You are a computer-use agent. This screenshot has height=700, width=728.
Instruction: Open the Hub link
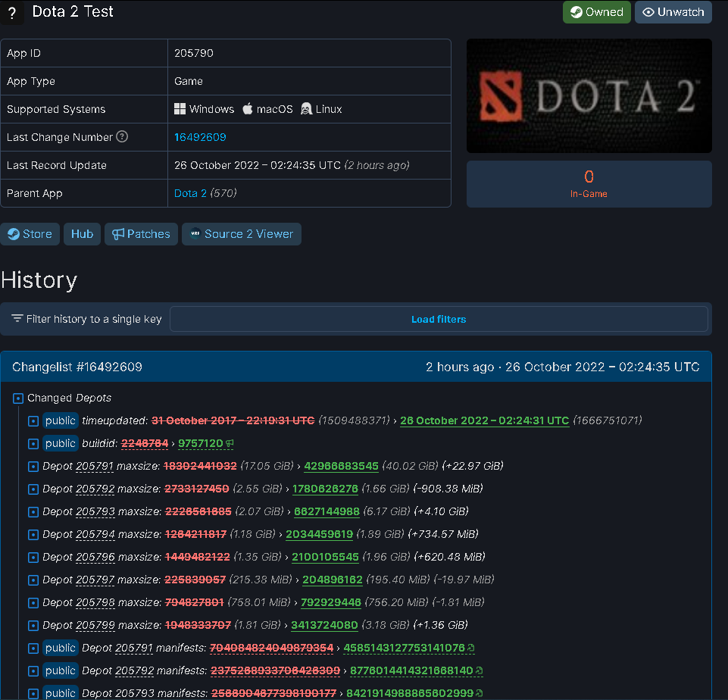pyautogui.click(x=82, y=234)
